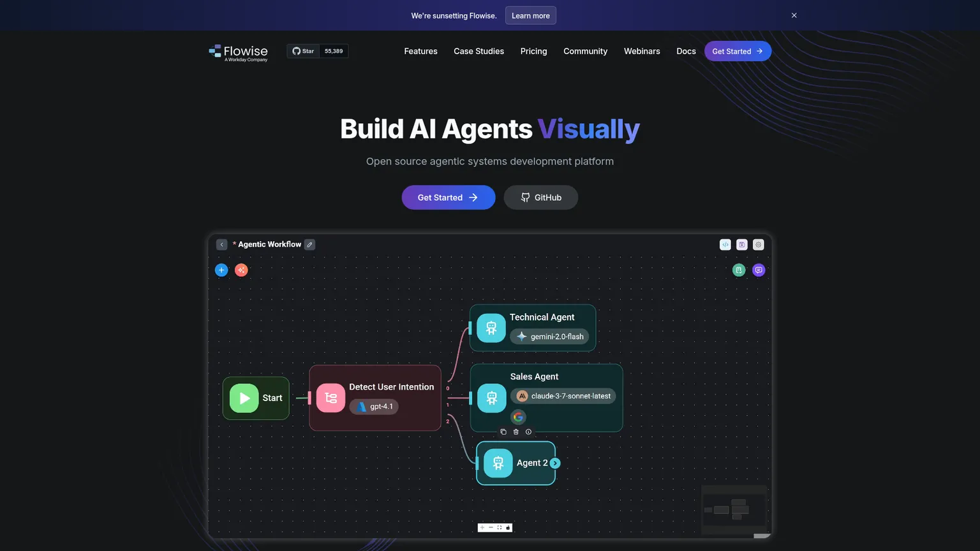The height and width of the screenshot is (551, 980).
Task: Click the claude-3-7-sonnet-latest model chip
Action: (x=563, y=396)
